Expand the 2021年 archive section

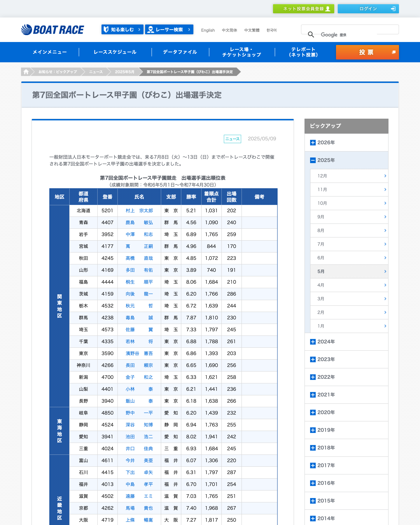coord(346,395)
